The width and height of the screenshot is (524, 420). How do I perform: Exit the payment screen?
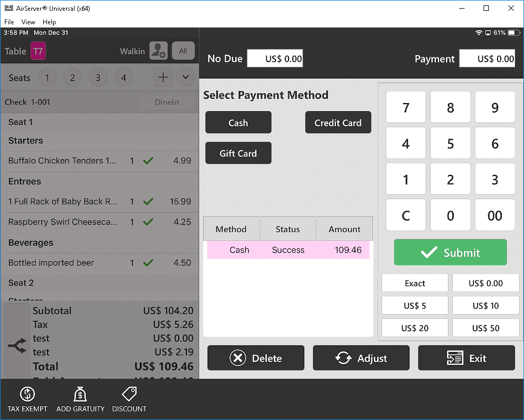coord(466,358)
